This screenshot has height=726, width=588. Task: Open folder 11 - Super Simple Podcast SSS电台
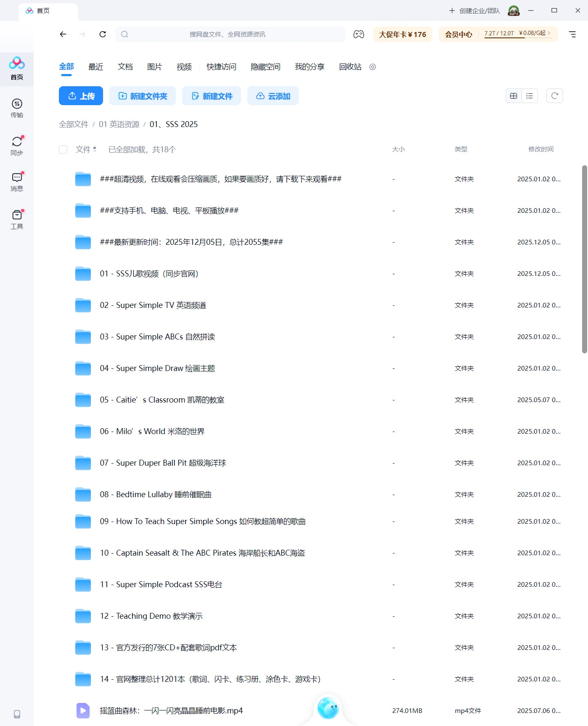click(x=161, y=584)
